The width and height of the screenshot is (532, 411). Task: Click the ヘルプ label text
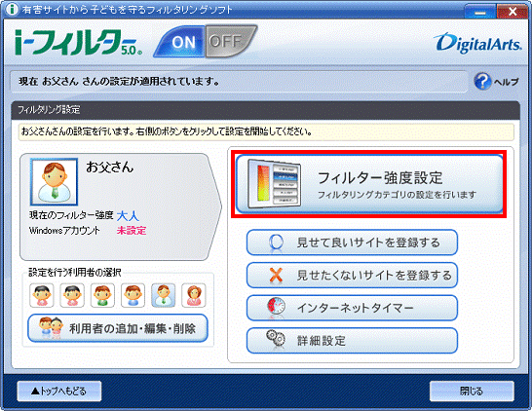point(506,82)
